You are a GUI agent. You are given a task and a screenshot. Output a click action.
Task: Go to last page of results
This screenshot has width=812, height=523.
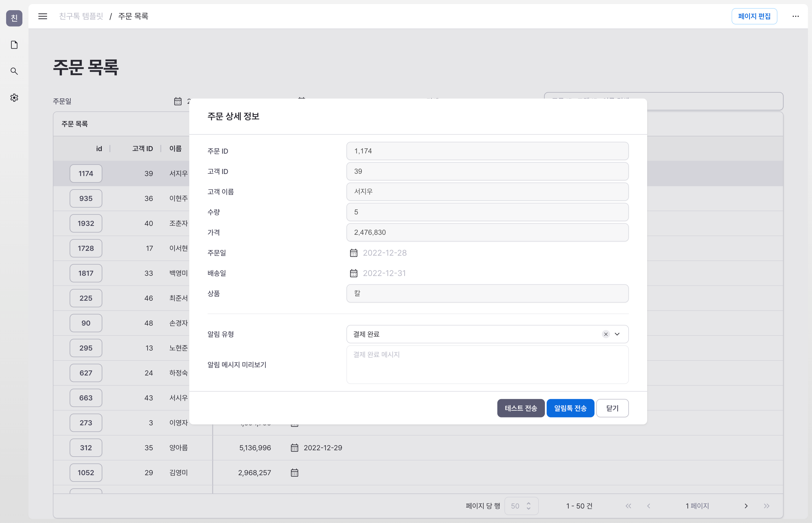coord(766,506)
